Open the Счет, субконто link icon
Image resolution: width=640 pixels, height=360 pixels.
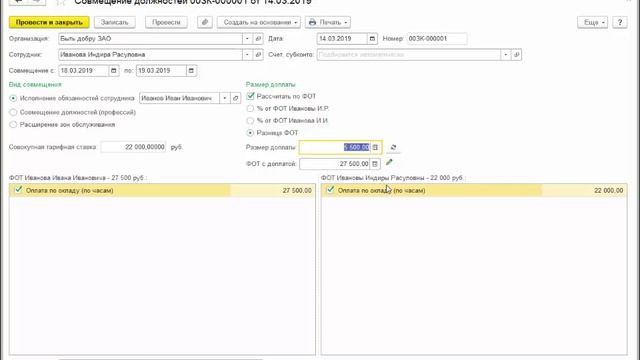[516, 55]
